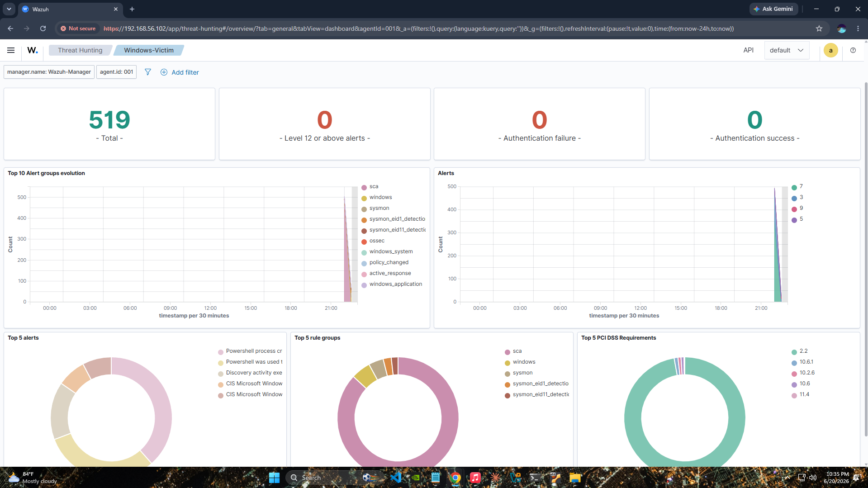Click the Not secure site indicator
Viewport: 868px width, 488px height.
[78, 28]
